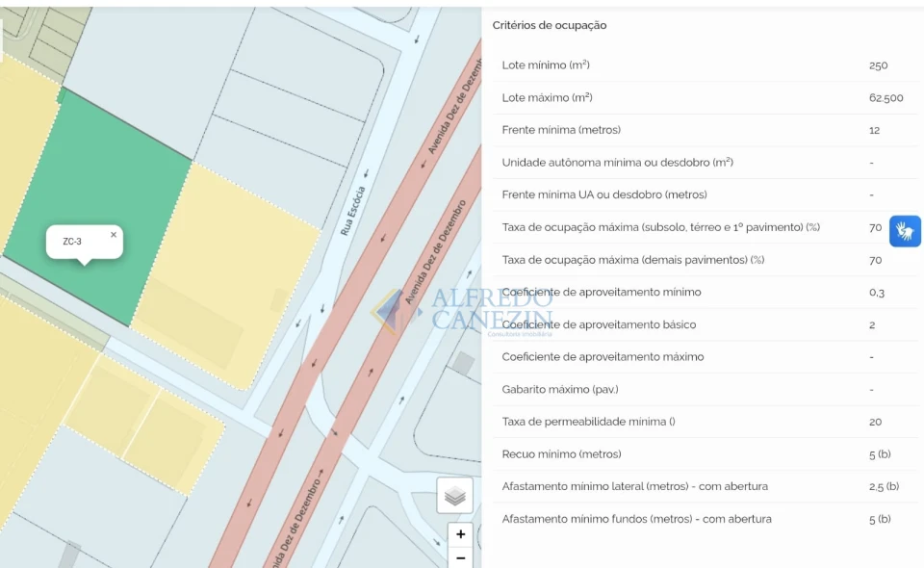924x568 pixels.
Task: Click the Rua Escócia street label
Action: (x=353, y=210)
